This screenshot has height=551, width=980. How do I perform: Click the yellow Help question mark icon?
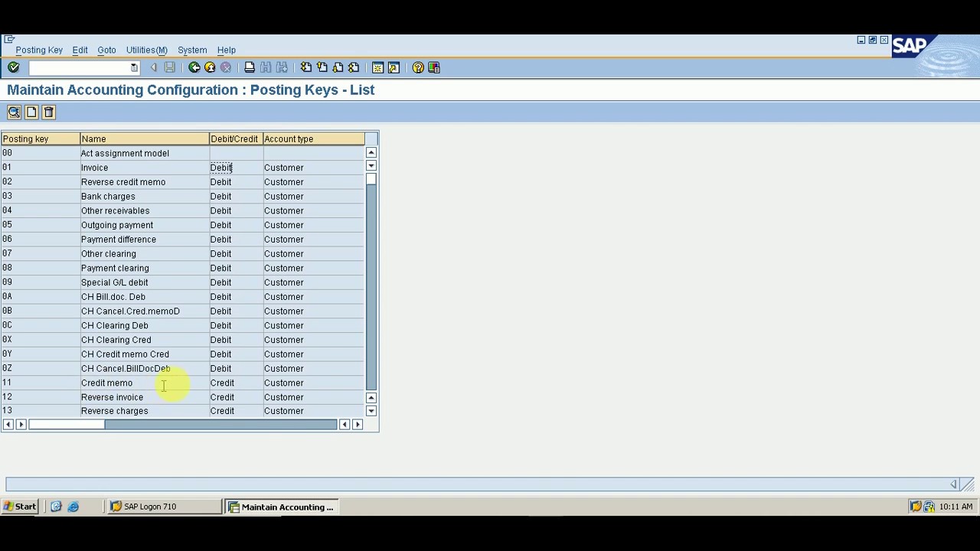[x=418, y=67]
